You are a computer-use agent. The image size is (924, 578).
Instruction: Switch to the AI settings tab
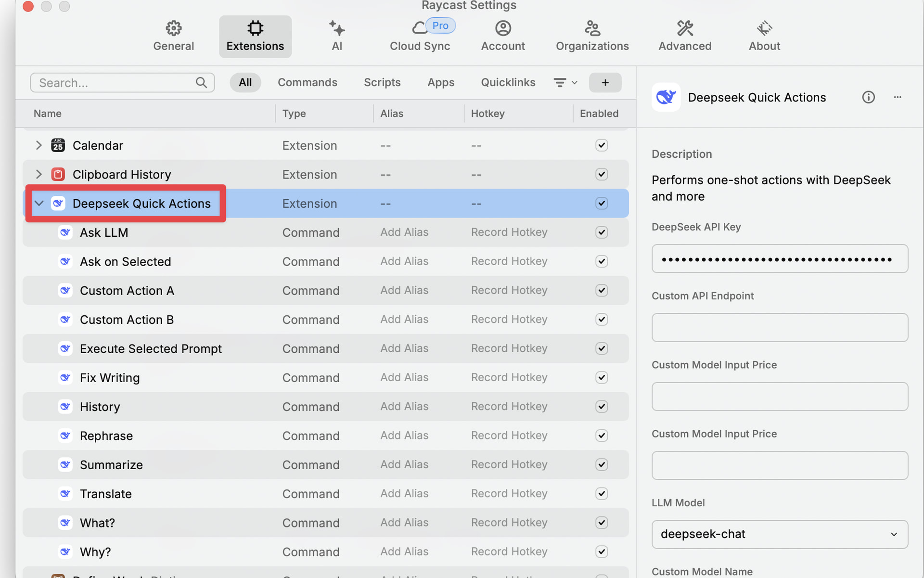(337, 36)
